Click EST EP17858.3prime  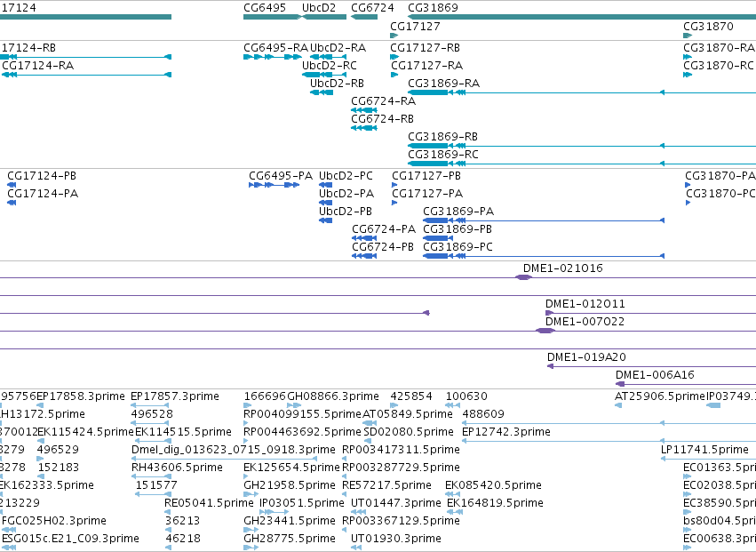click(x=81, y=396)
